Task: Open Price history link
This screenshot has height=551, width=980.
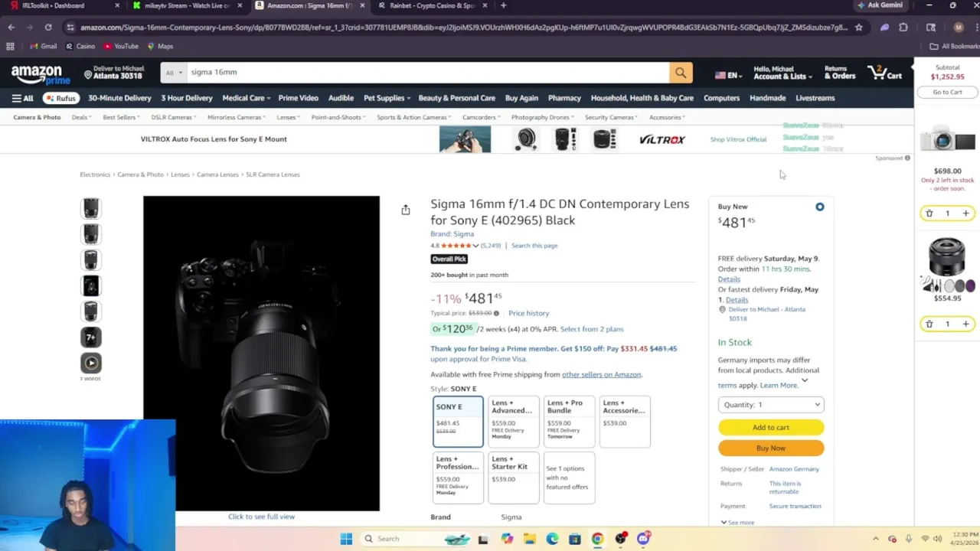Action: [528, 313]
